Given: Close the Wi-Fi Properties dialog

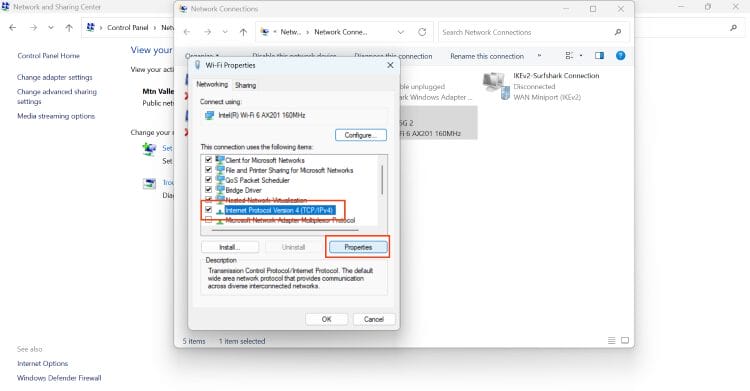Looking at the screenshot, I should click(x=390, y=65).
